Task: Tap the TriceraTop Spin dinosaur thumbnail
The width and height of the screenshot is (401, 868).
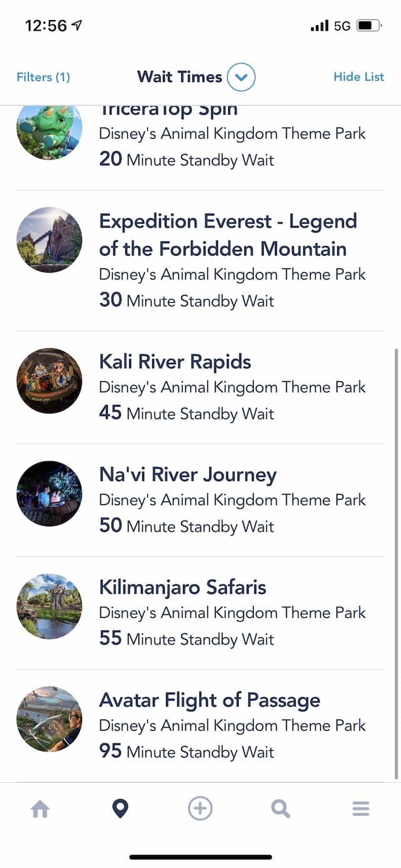Action: pos(49,132)
